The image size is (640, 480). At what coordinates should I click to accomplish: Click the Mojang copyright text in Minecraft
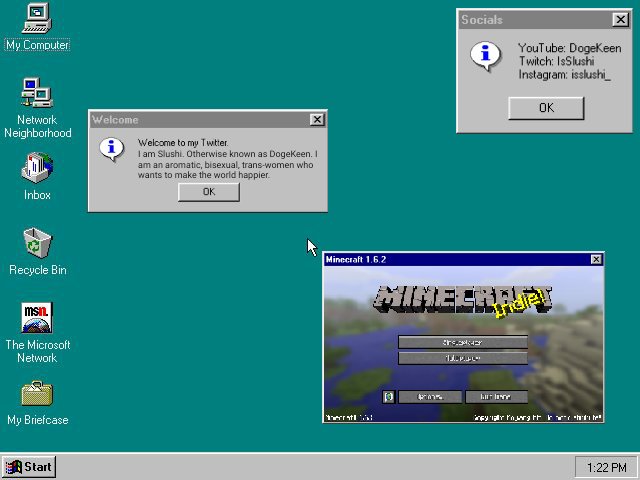pos(538,418)
